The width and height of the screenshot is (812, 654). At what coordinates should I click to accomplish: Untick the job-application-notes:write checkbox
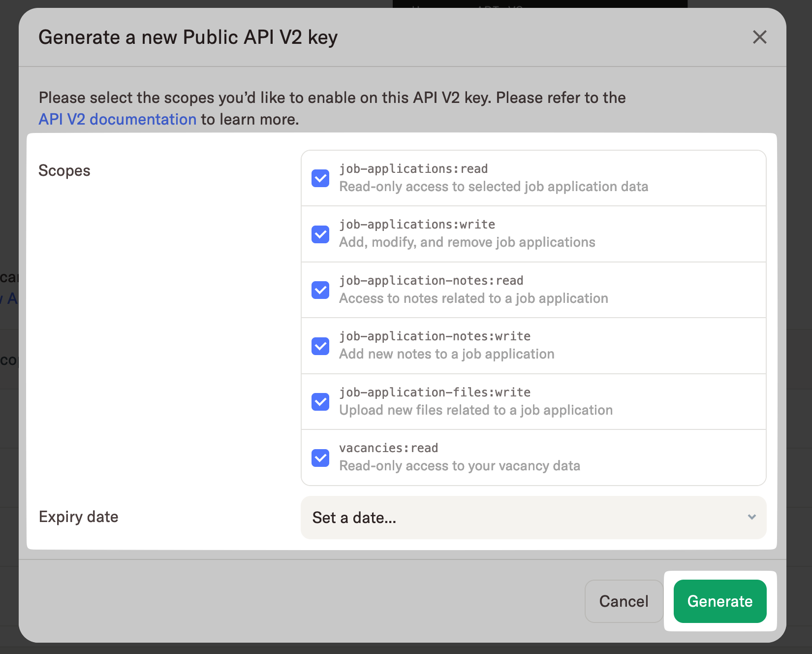[x=320, y=346]
